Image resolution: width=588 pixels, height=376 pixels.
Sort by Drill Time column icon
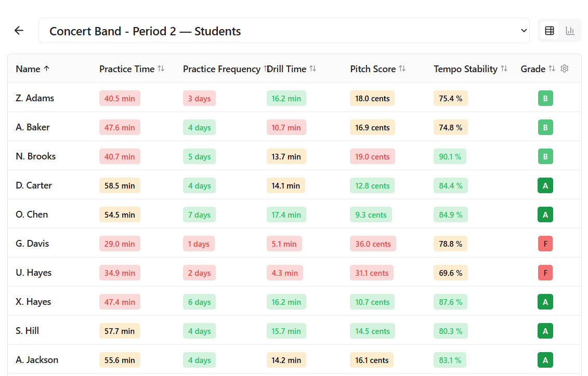pos(312,69)
